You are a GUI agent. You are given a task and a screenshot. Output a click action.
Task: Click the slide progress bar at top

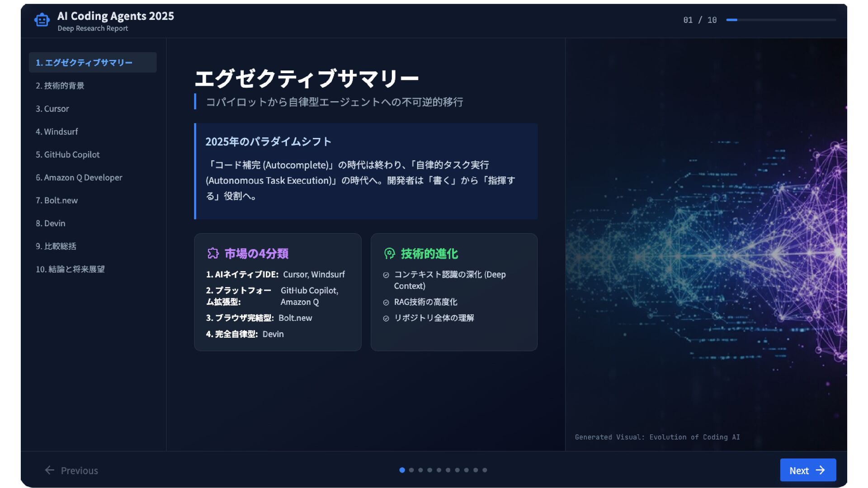pyautogui.click(x=781, y=20)
